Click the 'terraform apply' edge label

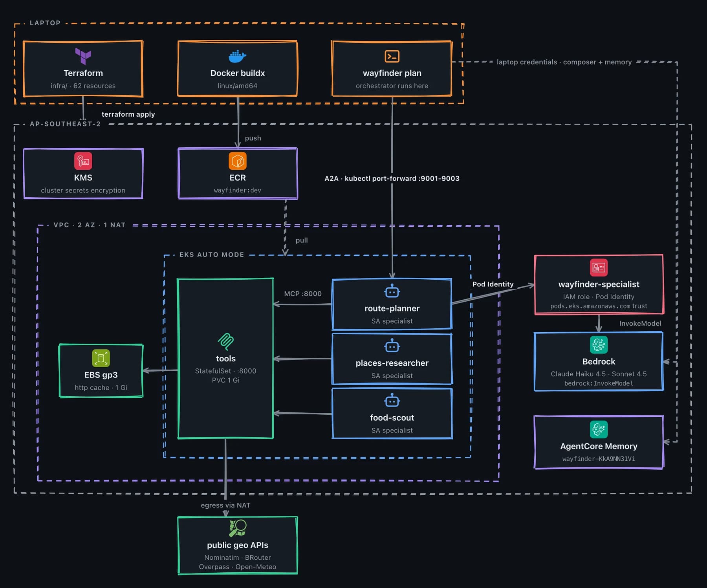[x=128, y=114]
